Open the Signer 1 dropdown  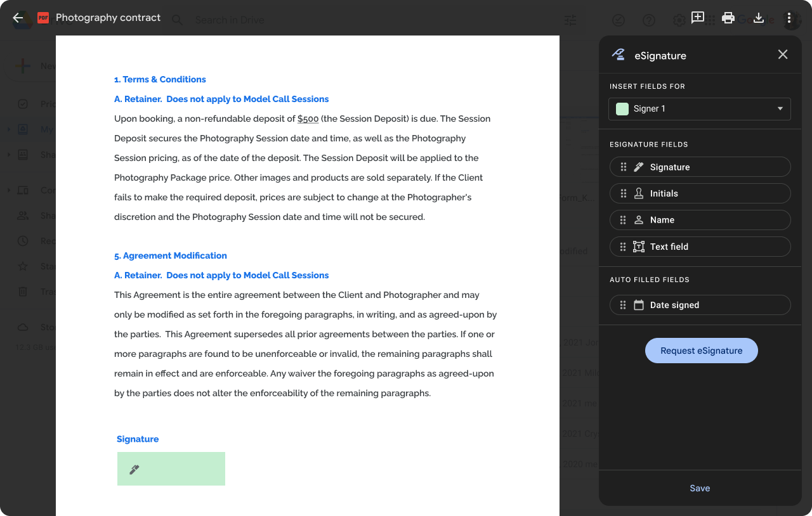(x=700, y=109)
